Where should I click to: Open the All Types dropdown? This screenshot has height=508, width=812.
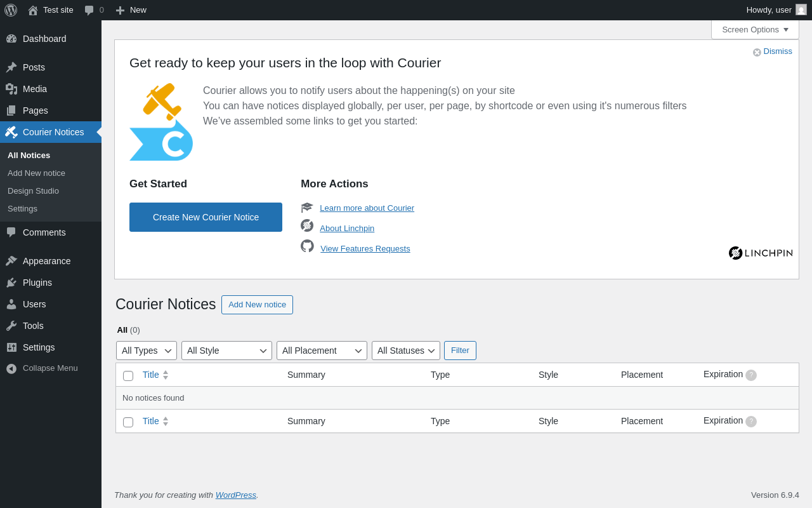point(147,351)
